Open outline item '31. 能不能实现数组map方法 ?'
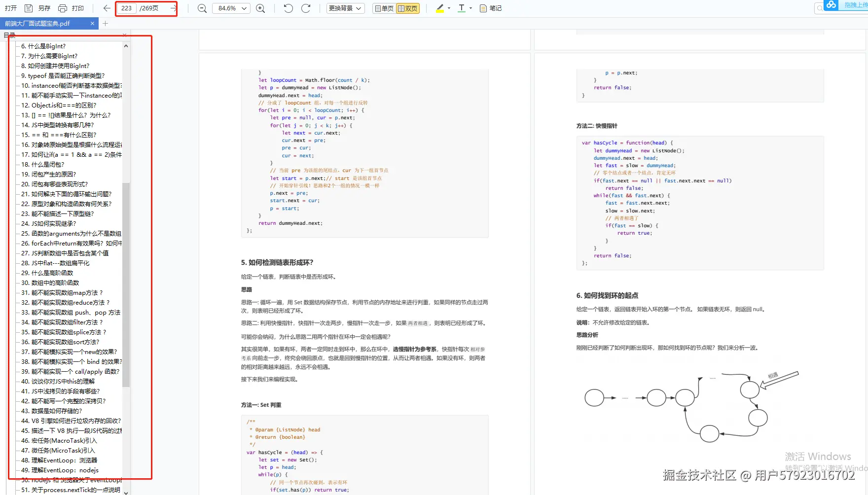This screenshot has height=495, width=868. 62,293
